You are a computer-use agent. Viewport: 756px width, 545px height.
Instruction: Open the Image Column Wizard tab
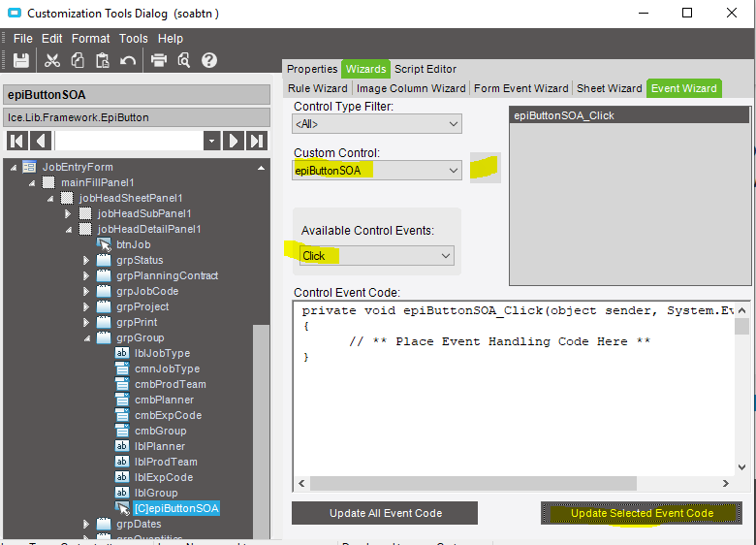tap(411, 88)
